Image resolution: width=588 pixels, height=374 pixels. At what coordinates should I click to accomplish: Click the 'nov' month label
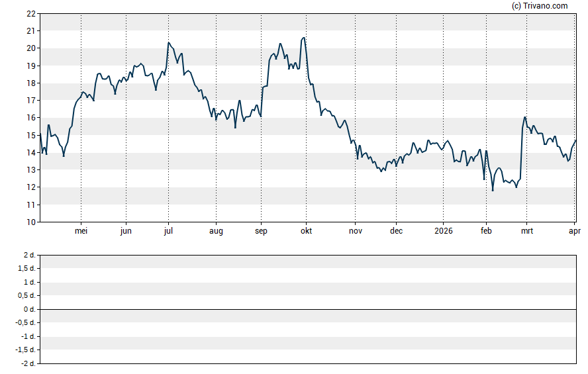356,231
